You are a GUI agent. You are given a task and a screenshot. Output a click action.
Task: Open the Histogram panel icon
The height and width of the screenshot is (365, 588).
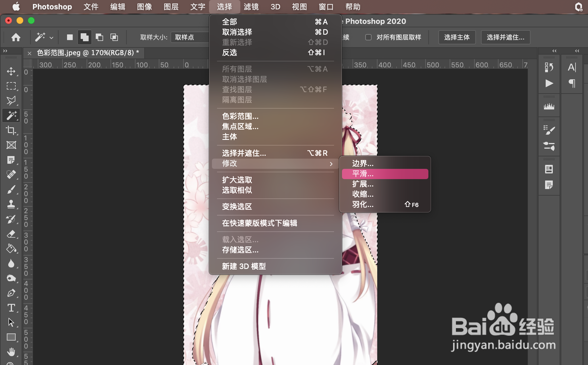[x=549, y=107]
